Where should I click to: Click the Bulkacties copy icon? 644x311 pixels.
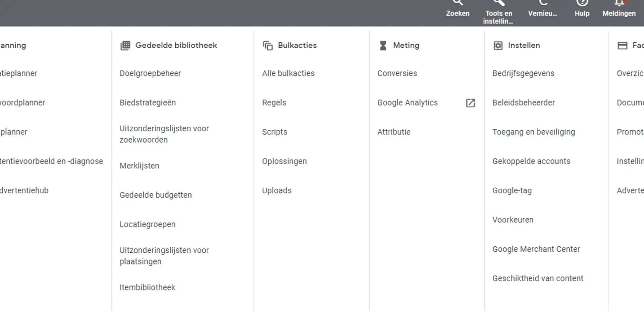pos(268,46)
